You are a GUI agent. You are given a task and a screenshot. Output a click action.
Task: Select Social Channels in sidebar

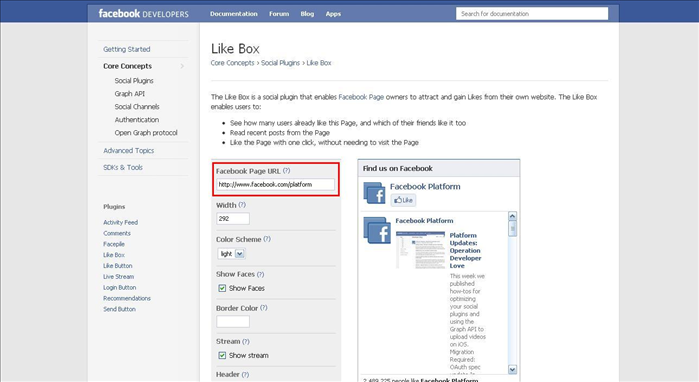(x=137, y=107)
